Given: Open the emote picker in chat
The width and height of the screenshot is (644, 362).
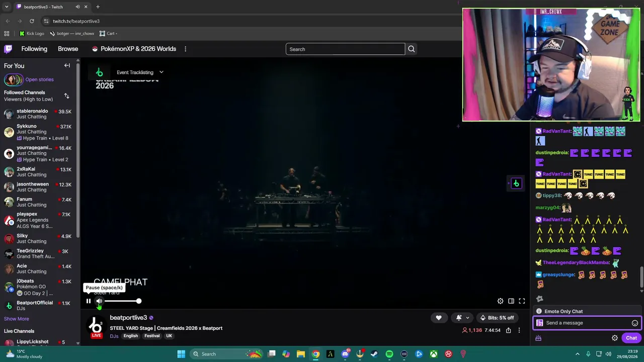Looking at the screenshot, I should (x=635, y=323).
